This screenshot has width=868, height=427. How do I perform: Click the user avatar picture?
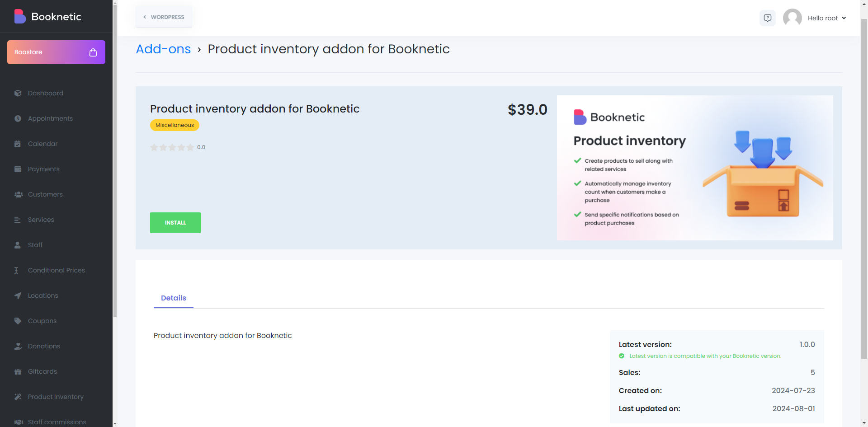pyautogui.click(x=793, y=18)
